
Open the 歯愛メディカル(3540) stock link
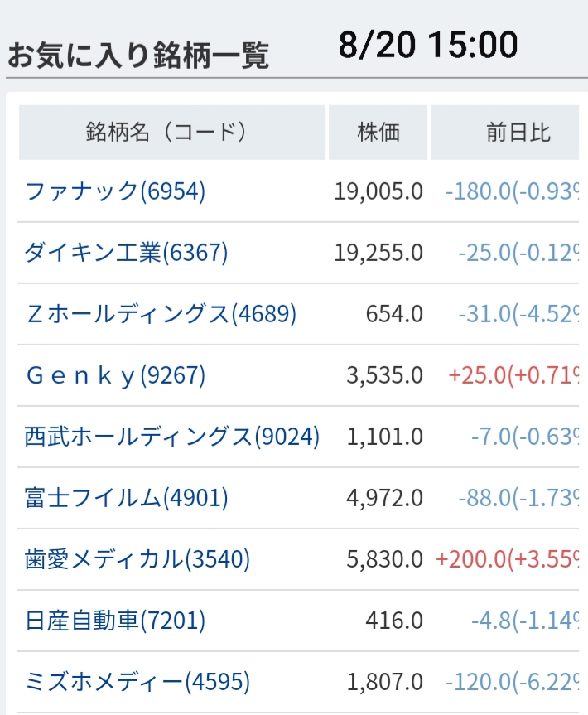click(137, 559)
